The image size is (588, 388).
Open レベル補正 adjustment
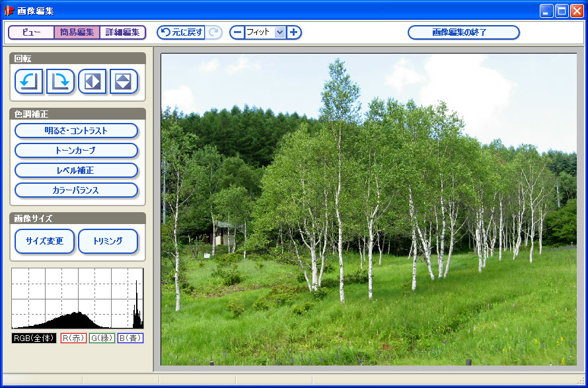tap(77, 171)
